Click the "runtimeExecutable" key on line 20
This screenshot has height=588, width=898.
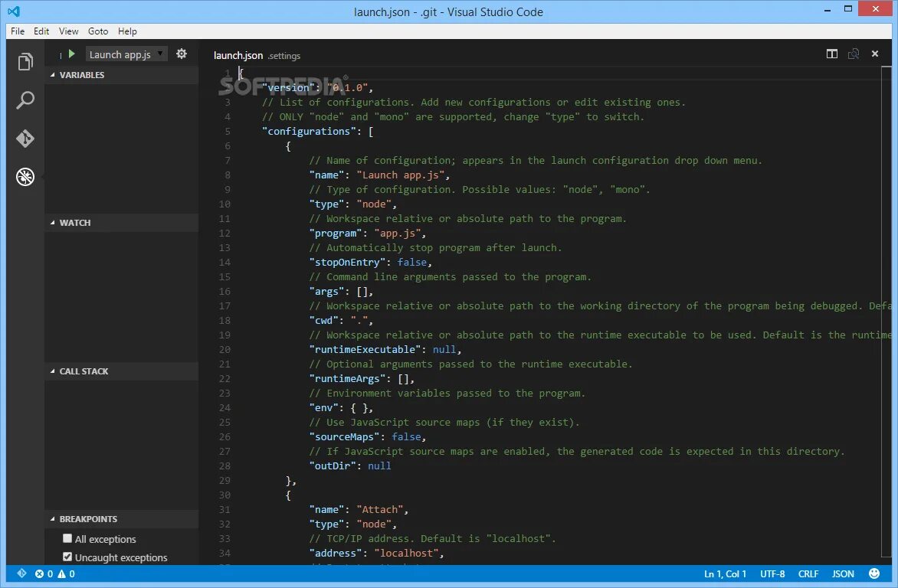pyautogui.click(x=365, y=349)
